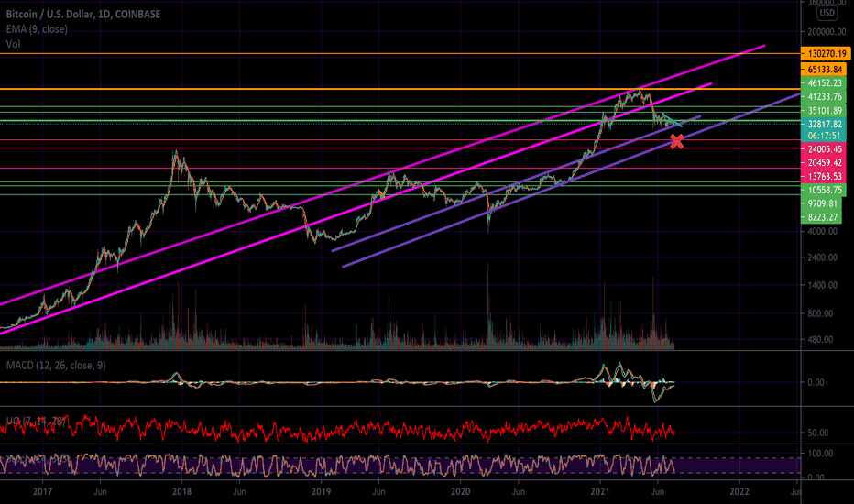Screen dimensions: 854x504
Task: Click the current price label 32817.82
Action: tap(824, 124)
